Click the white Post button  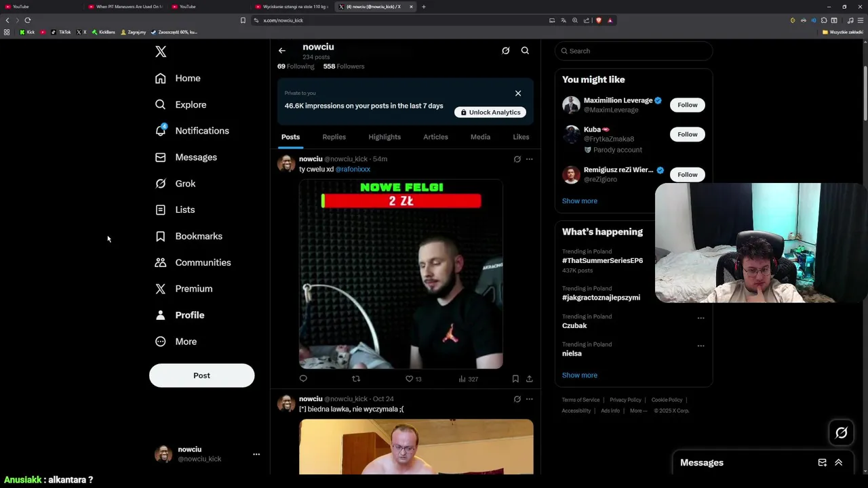[x=201, y=375]
